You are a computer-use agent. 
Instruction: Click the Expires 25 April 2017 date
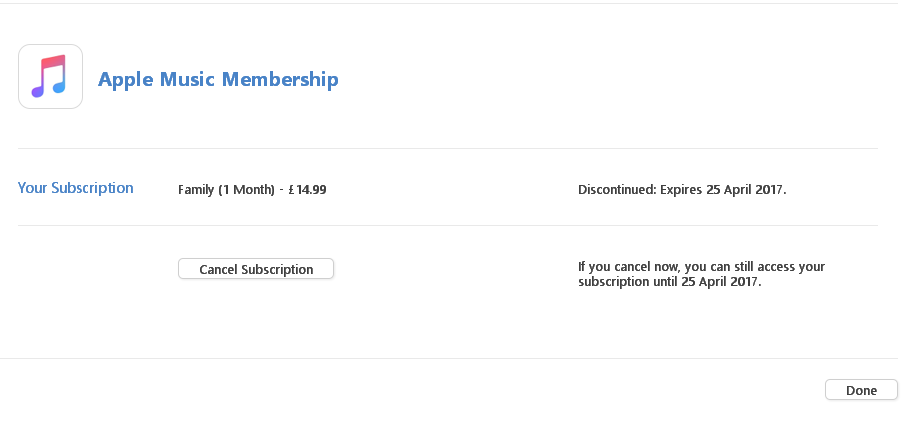(x=723, y=190)
